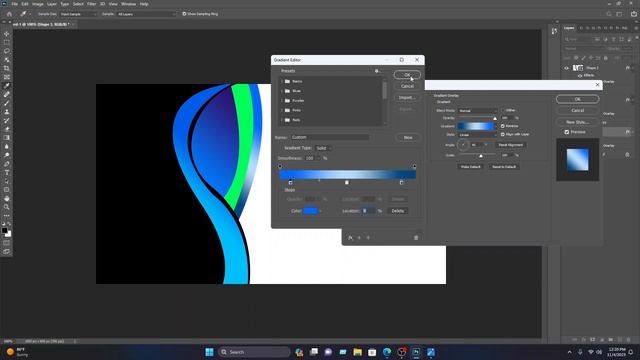Click OK in Gradient Editor

point(407,75)
